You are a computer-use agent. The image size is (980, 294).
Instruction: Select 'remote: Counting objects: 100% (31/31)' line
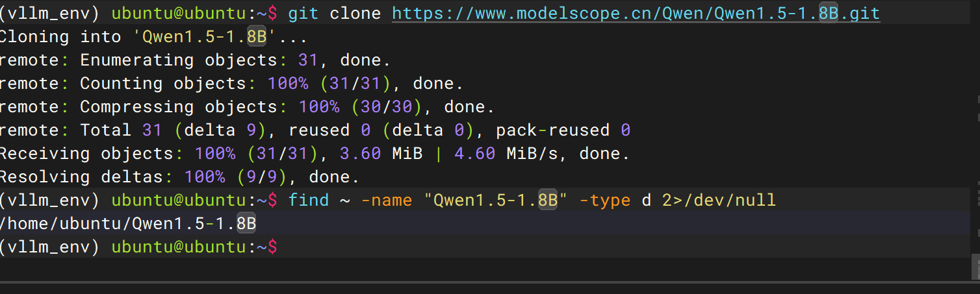232,83
